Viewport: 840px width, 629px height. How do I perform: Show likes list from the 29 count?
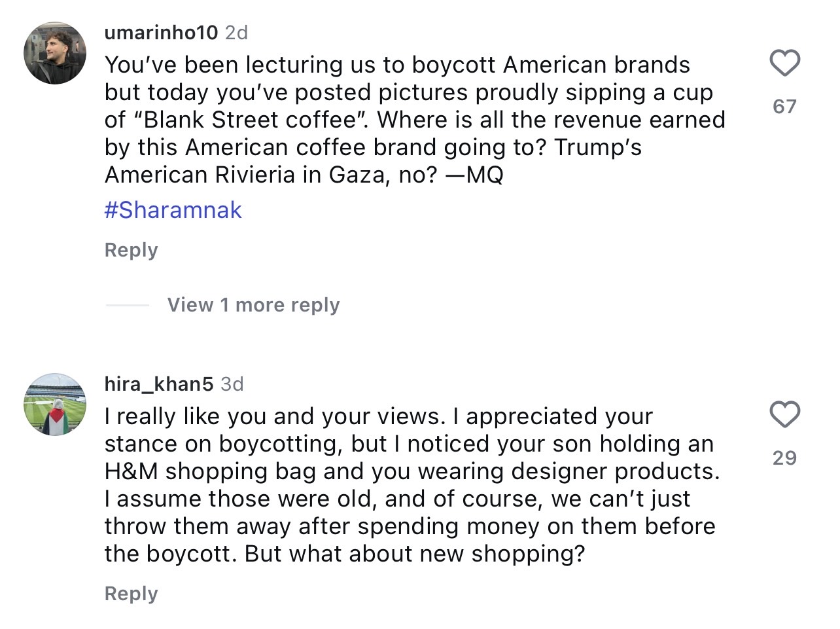pyautogui.click(x=784, y=458)
